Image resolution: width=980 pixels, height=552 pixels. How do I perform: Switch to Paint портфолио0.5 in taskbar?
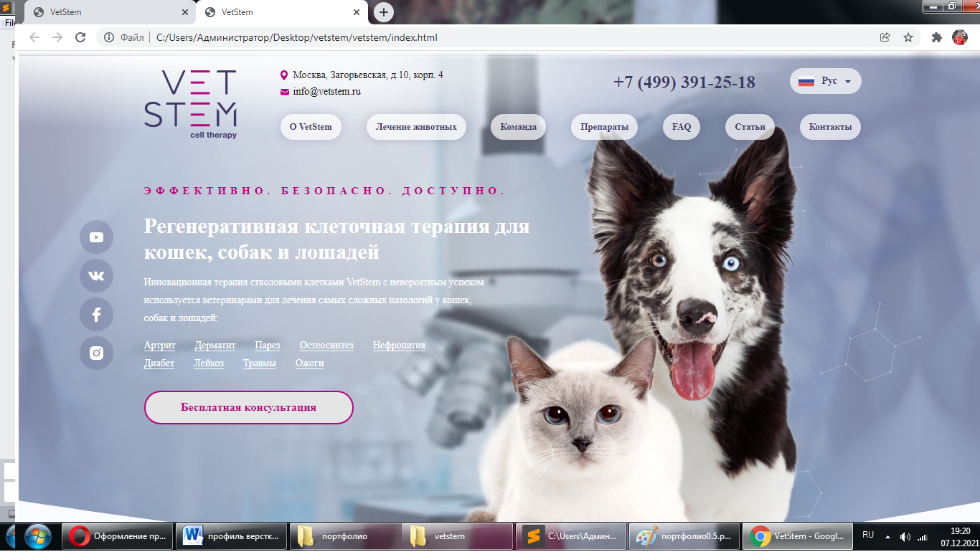684,536
